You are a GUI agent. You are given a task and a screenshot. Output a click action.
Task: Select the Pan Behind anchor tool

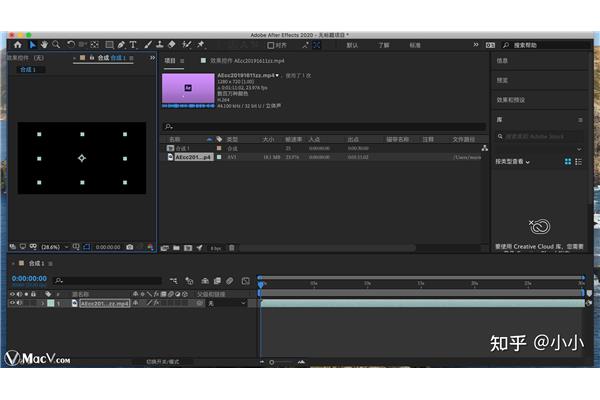tap(95, 45)
